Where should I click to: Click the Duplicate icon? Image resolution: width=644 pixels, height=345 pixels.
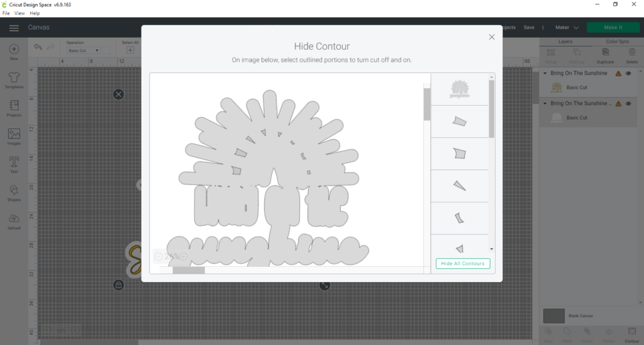coord(606,52)
